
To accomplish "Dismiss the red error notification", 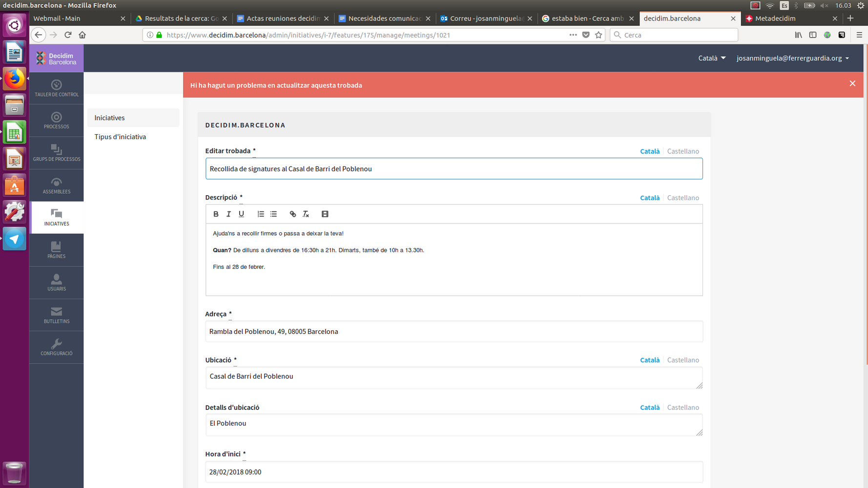I will tap(852, 83).
